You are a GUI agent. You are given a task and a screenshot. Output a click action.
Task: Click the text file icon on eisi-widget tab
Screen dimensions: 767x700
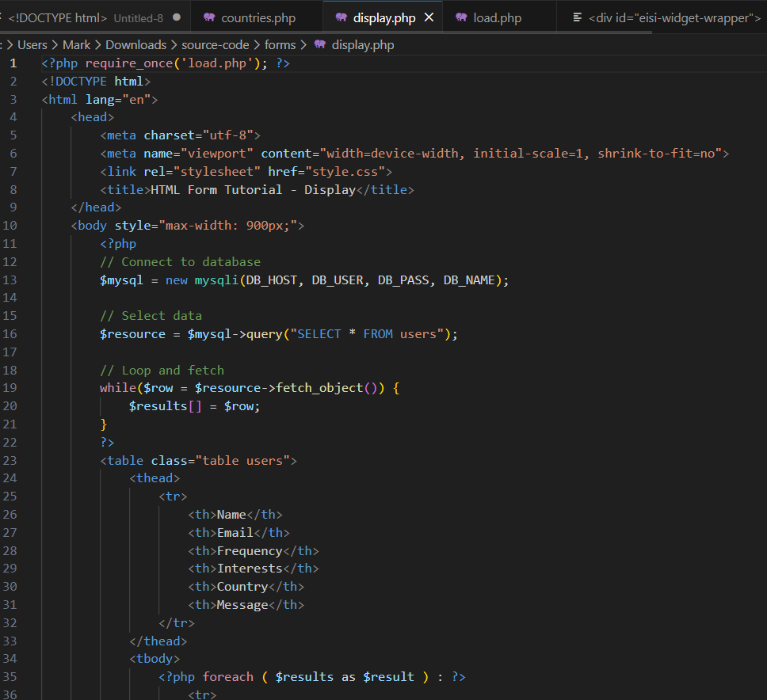pos(577,17)
